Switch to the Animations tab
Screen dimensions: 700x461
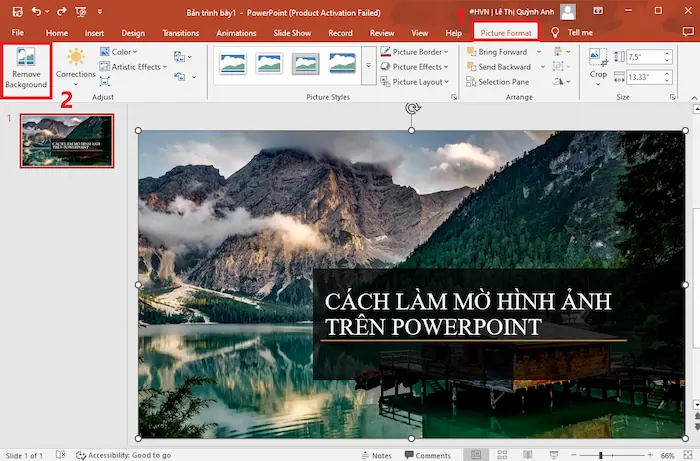point(236,33)
